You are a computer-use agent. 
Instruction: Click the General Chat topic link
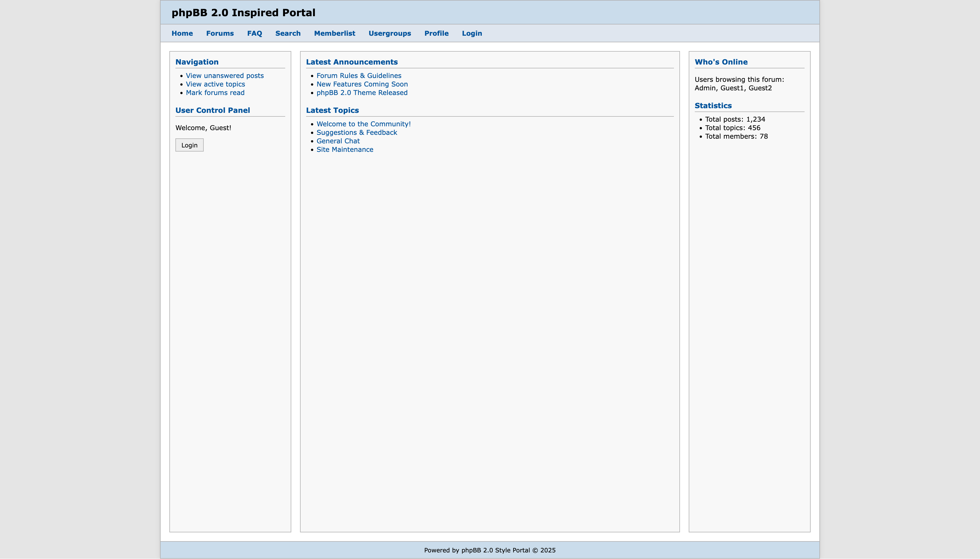(338, 141)
